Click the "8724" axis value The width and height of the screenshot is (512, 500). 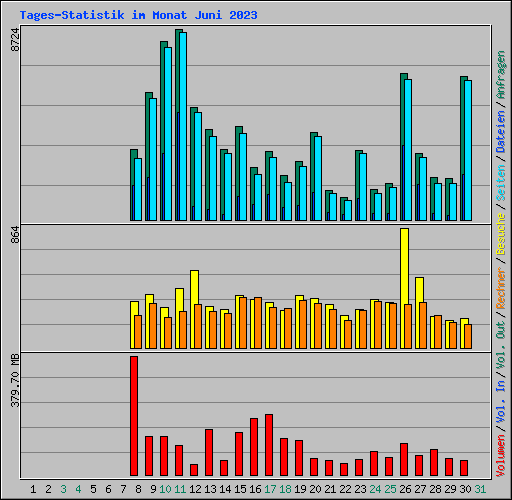[15, 40]
